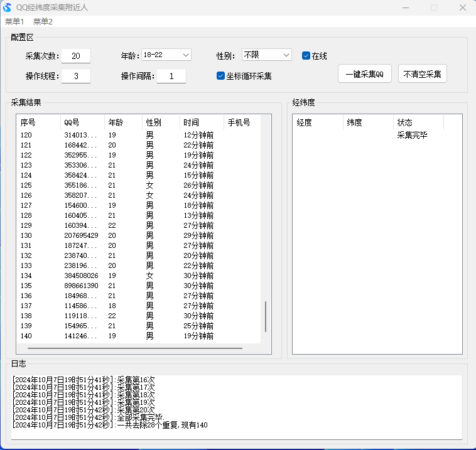Click the 不清空采集 button
Viewport: 476px width, 450px height.
tap(422, 73)
